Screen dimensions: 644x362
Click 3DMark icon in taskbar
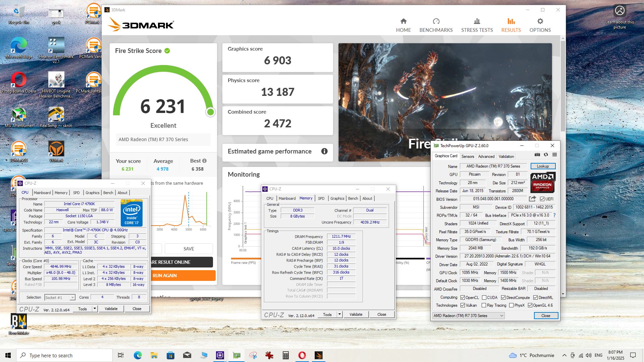[318, 355]
